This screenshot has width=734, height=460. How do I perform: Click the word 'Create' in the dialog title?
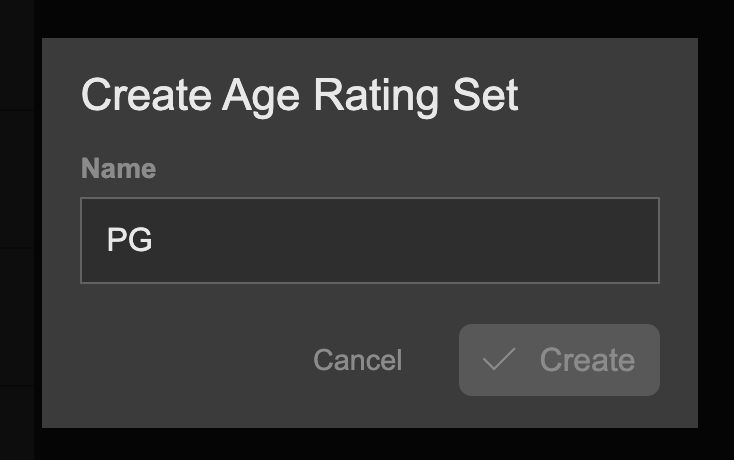pyautogui.click(x=146, y=96)
